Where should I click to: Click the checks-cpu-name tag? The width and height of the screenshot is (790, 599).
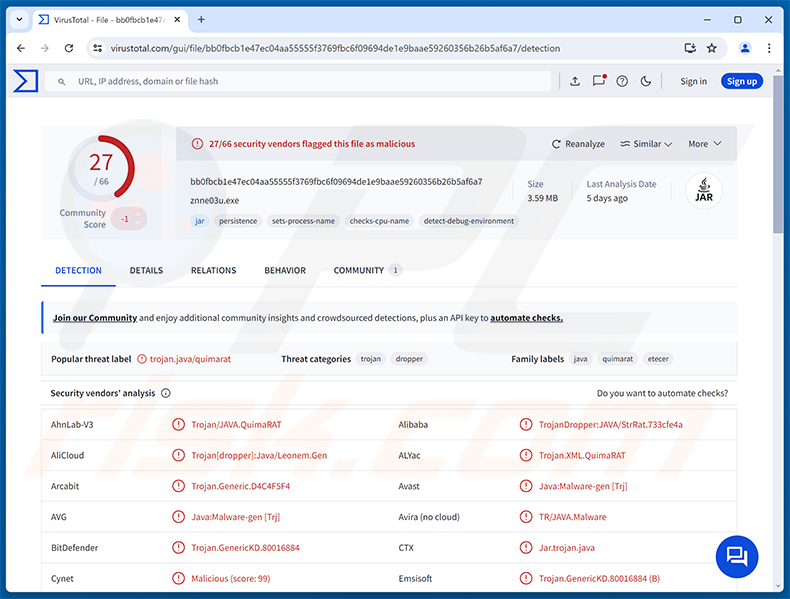click(x=379, y=221)
